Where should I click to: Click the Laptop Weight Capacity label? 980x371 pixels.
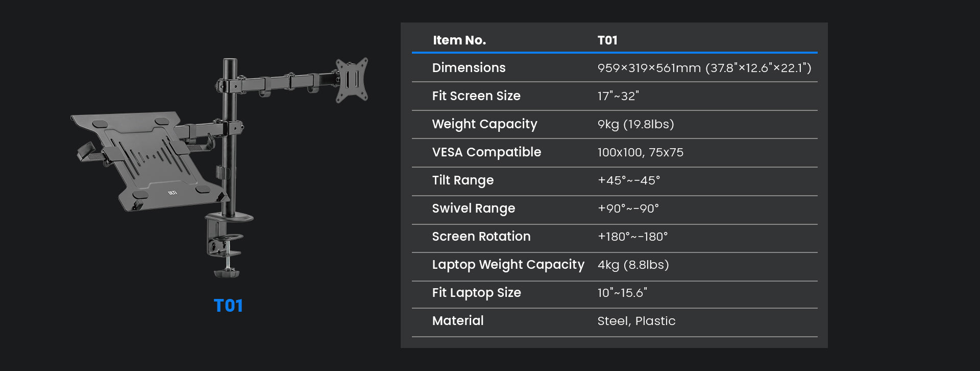[x=508, y=265]
